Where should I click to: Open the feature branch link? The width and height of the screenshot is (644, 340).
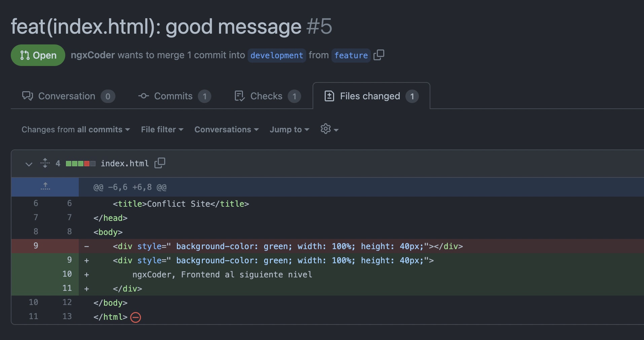point(351,55)
